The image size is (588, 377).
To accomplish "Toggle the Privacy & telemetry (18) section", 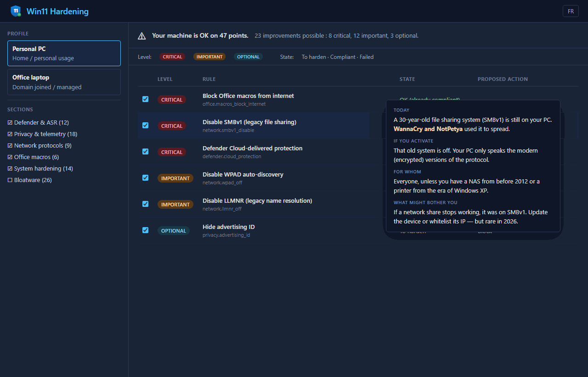I will (42, 134).
